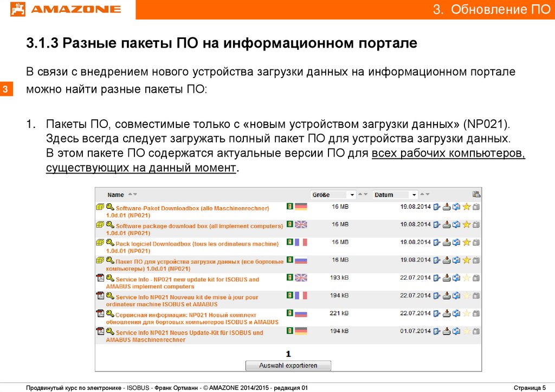The width and height of the screenshot is (555, 392).
Task: Click the clipboard icon in the table header corner
Action: click(x=476, y=194)
